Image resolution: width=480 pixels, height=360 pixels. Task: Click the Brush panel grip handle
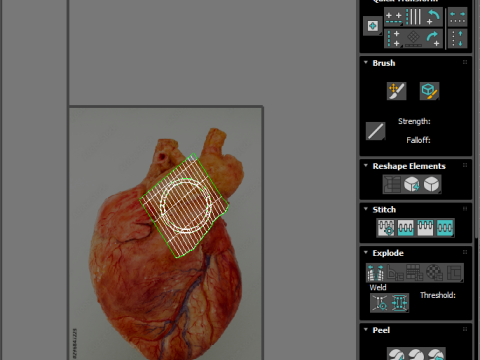click(465, 62)
